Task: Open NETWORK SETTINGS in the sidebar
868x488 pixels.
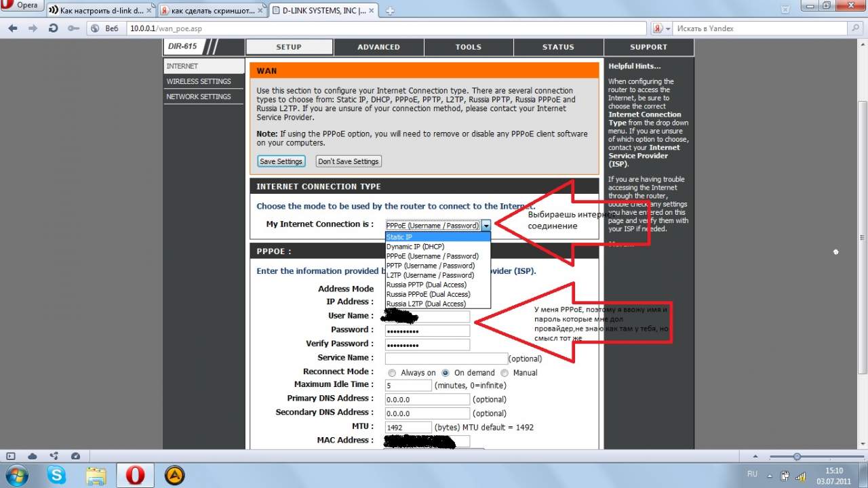Action: (x=203, y=96)
